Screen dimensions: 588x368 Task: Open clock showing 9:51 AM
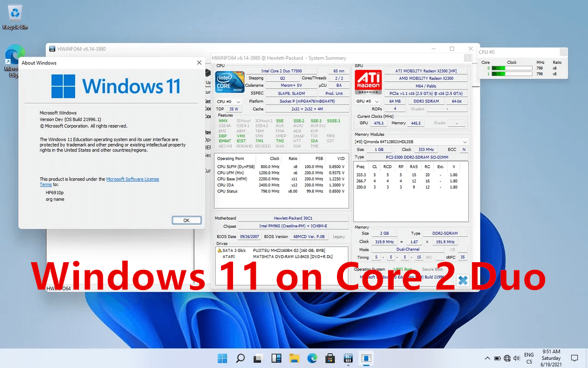(x=551, y=358)
